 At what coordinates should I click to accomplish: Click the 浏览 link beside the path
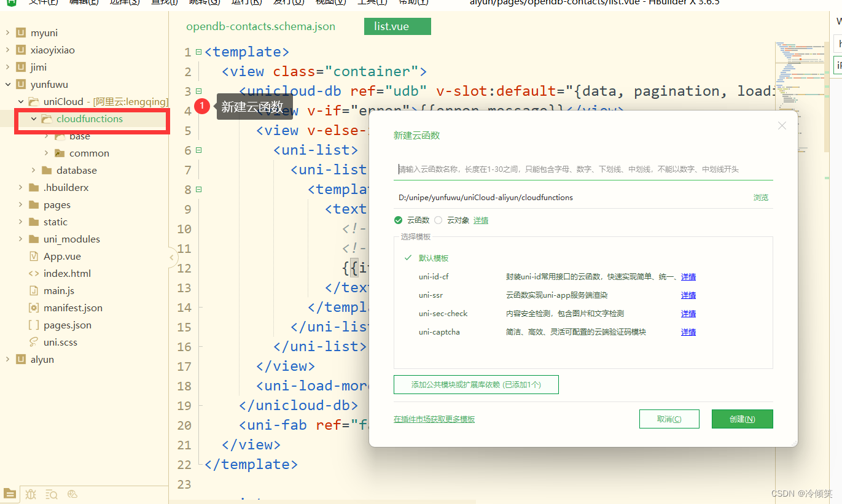click(x=761, y=198)
